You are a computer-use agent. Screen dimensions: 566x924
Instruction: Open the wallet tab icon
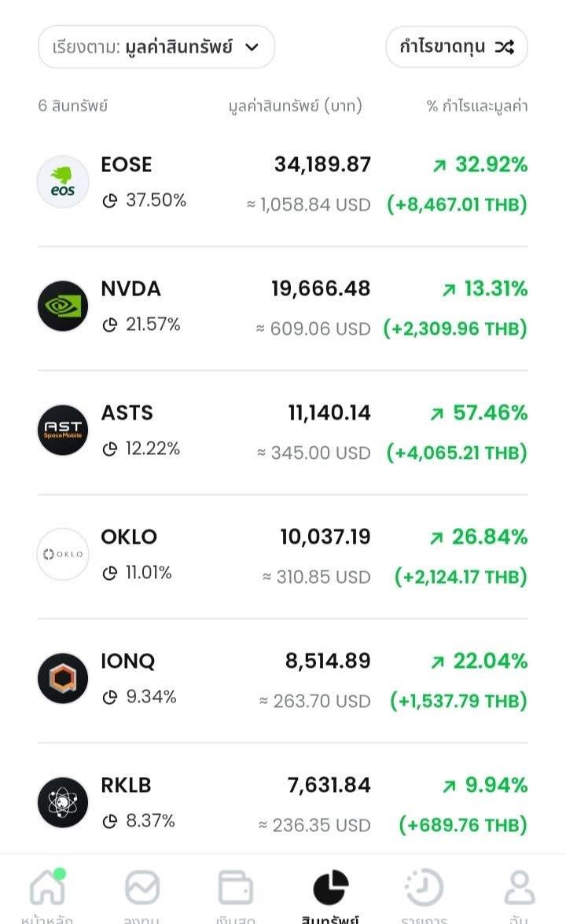pyautogui.click(x=235, y=888)
